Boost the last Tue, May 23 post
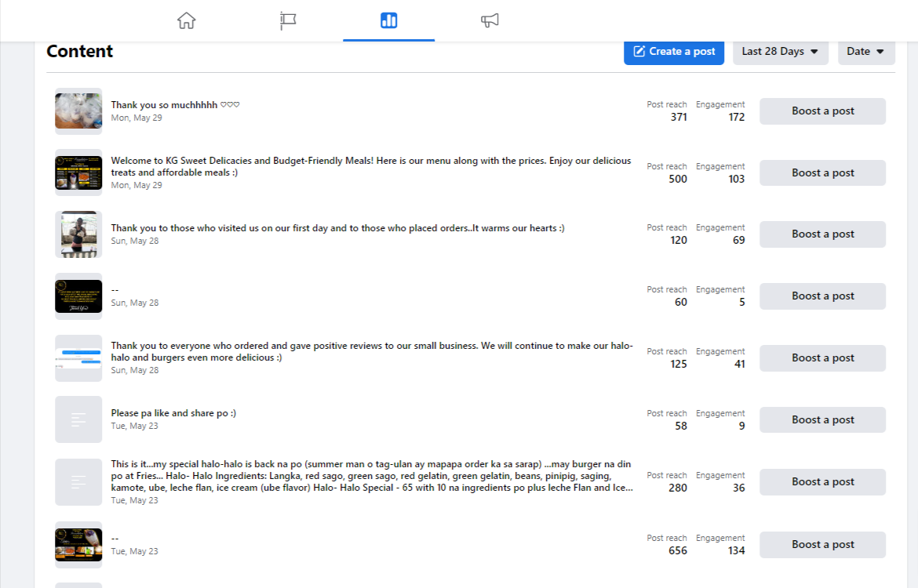This screenshot has height=588, width=918. 822,545
